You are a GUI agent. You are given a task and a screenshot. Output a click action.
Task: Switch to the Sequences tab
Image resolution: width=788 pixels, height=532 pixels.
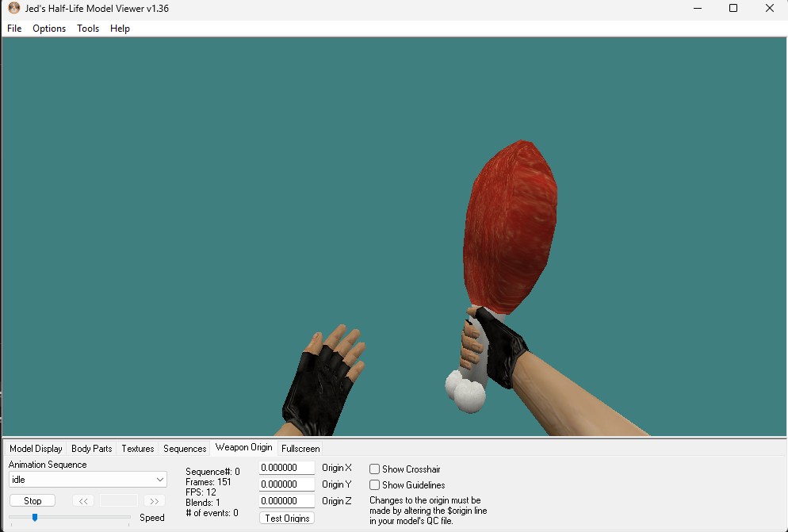pos(185,449)
